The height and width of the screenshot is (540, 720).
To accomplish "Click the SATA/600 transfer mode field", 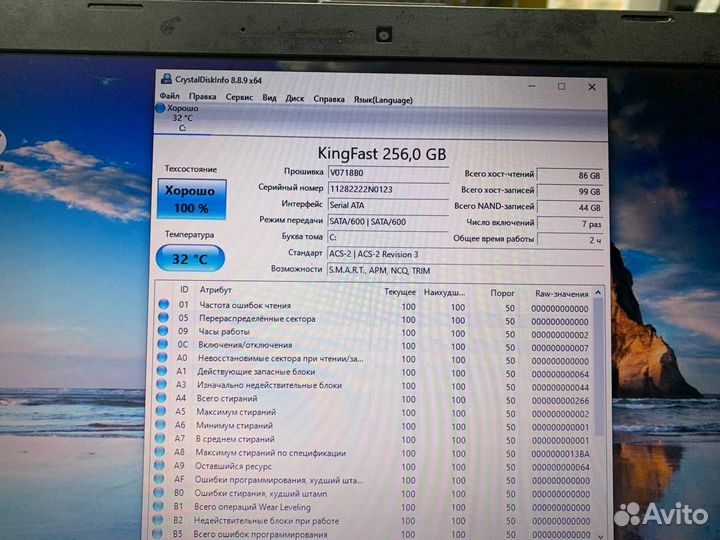I will click(x=388, y=222).
